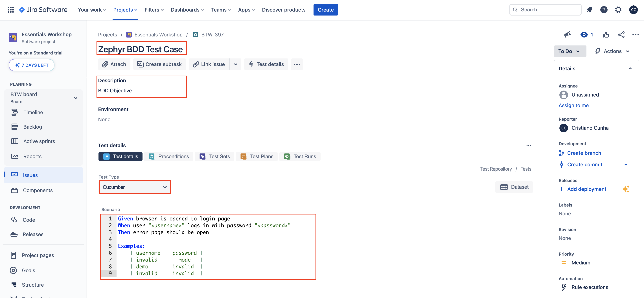This screenshot has width=644, height=298.
Task: Click the Jira Software logo
Action: pyautogui.click(x=43, y=10)
